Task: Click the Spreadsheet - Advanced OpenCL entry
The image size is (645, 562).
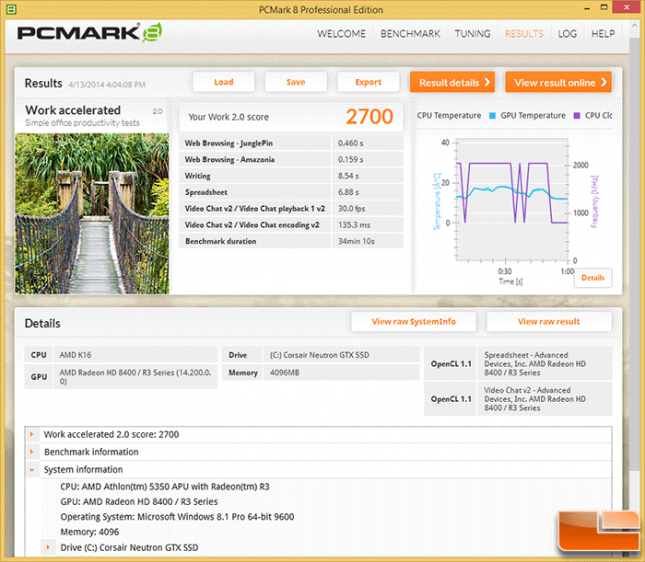Action: (x=544, y=363)
